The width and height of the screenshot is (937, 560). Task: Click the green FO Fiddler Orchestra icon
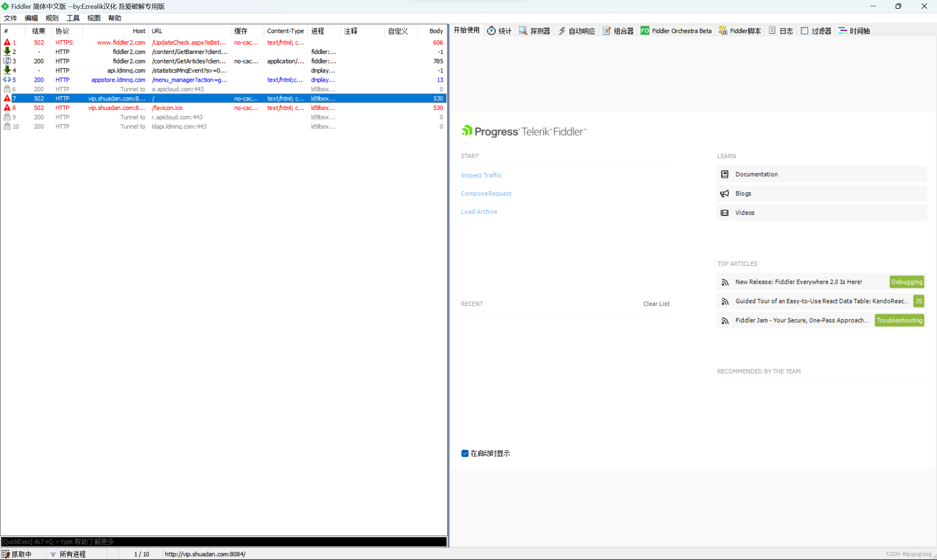(645, 31)
